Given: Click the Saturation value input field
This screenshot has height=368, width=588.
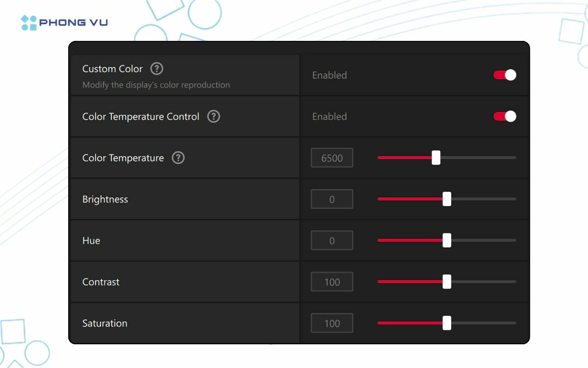Looking at the screenshot, I should point(332,323).
